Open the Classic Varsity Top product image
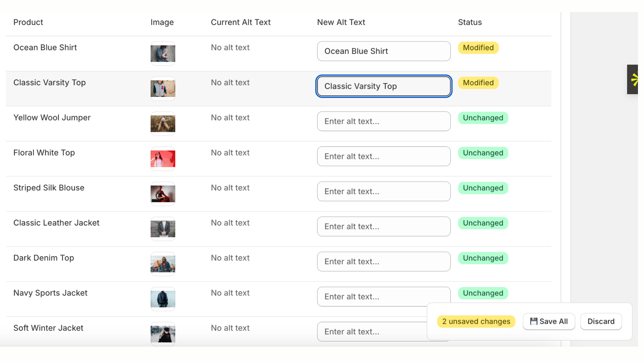The image size is (644, 362). [x=163, y=88]
